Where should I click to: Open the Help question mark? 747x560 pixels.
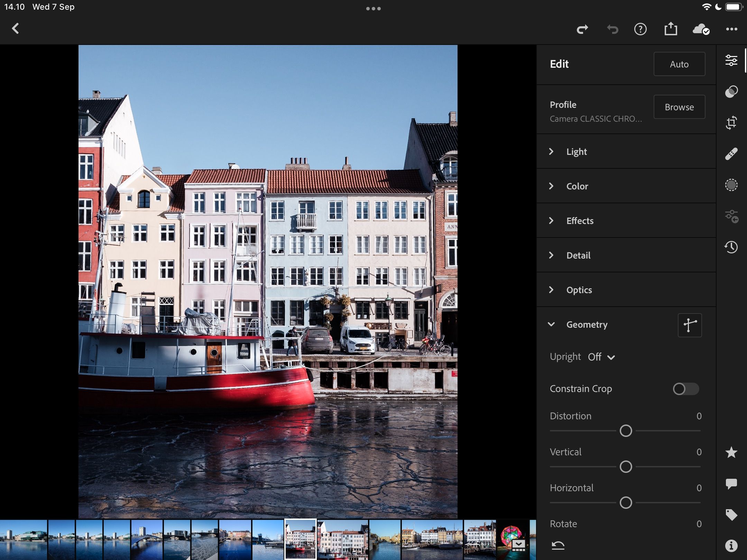[x=640, y=29]
